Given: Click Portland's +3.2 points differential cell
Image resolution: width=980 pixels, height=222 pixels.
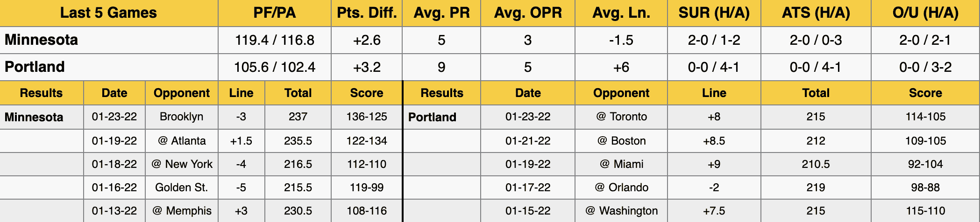Looking at the screenshot, I should 367,67.
